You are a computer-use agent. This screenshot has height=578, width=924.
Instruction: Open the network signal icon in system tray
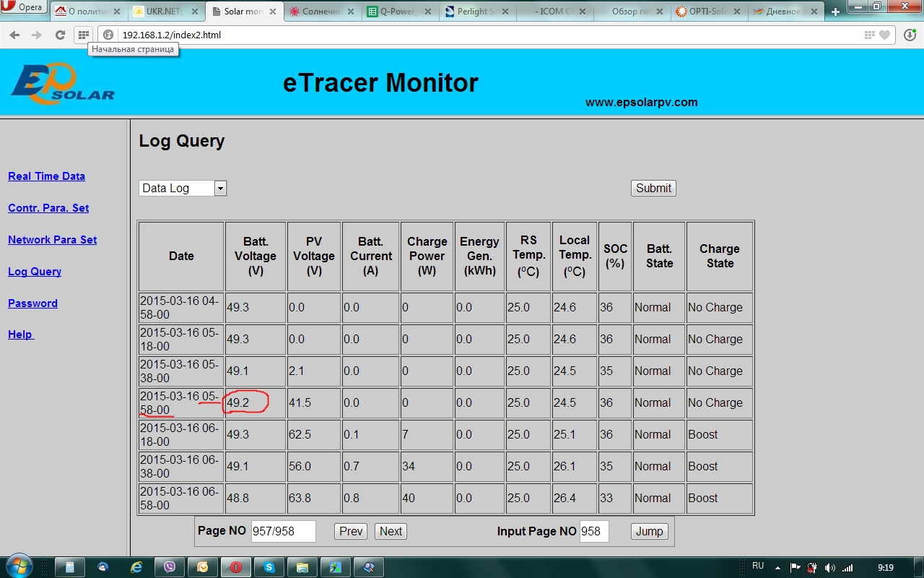(x=847, y=568)
